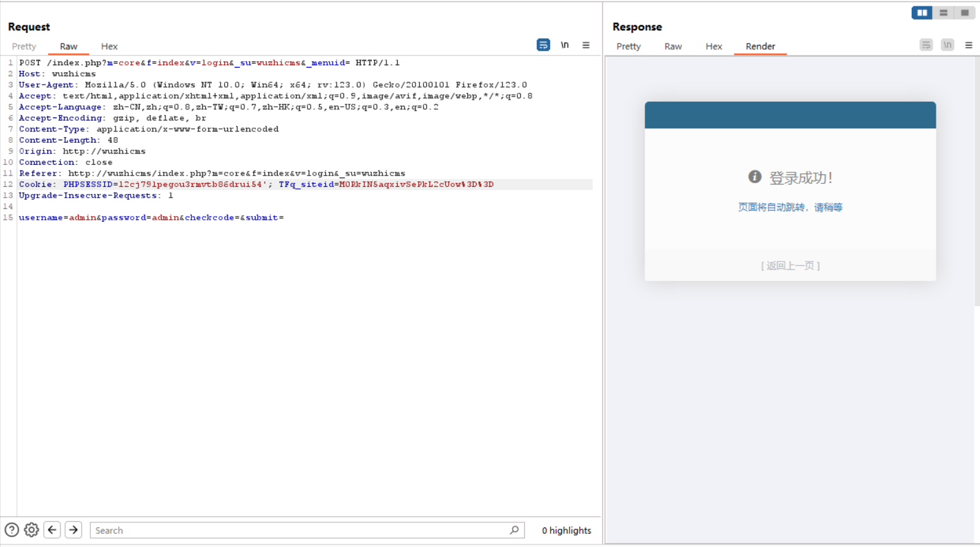The width and height of the screenshot is (980, 547).
Task: Click the Response vertical scrollbar
Action: [977, 182]
